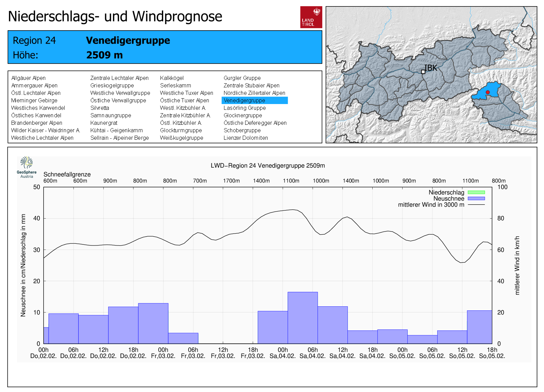Image resolution: width=544 pixels, height=392 pixels.
Task: Click the mittlerer Wind legend line
Action: [x=476, y=205]
